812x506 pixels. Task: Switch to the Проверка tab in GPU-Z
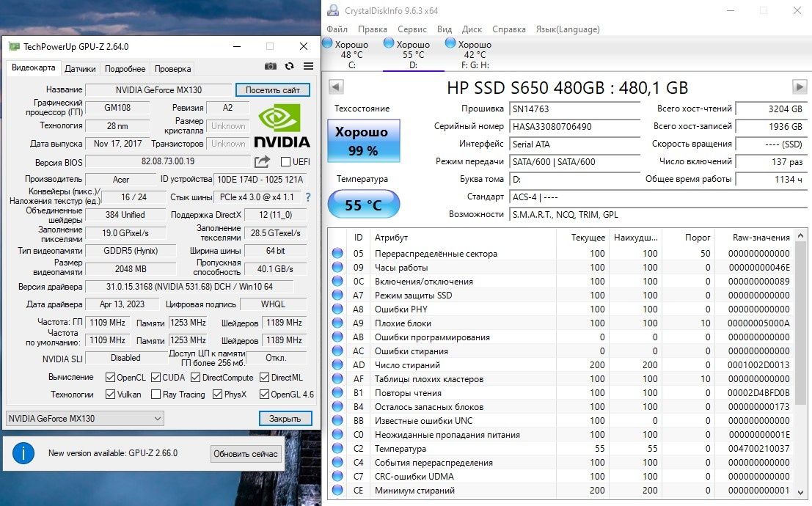(x=172, y=68)
